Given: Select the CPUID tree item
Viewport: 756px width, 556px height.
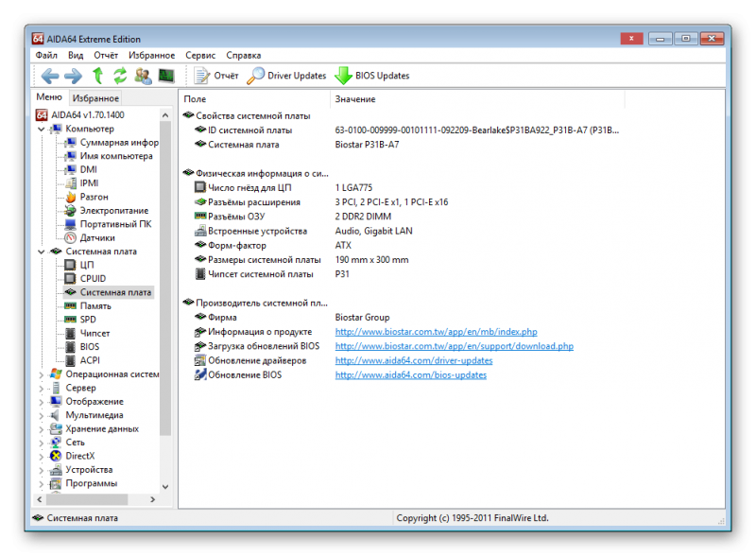Looking at the screenshot, I should tap(93, 279).
